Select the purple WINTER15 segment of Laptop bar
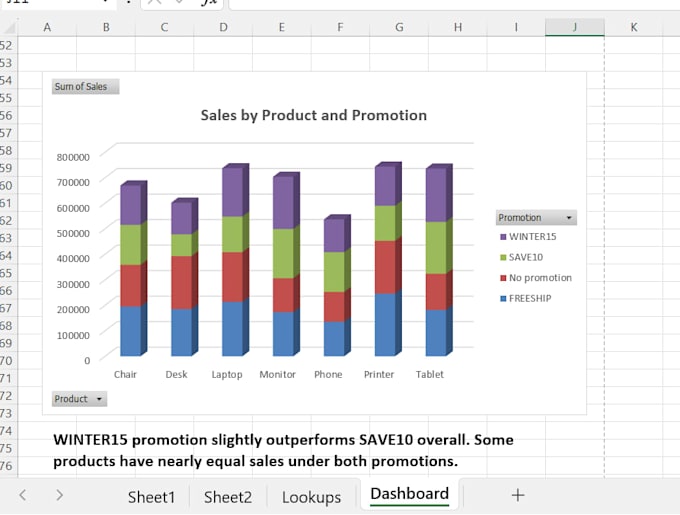 tap(232, 192)
